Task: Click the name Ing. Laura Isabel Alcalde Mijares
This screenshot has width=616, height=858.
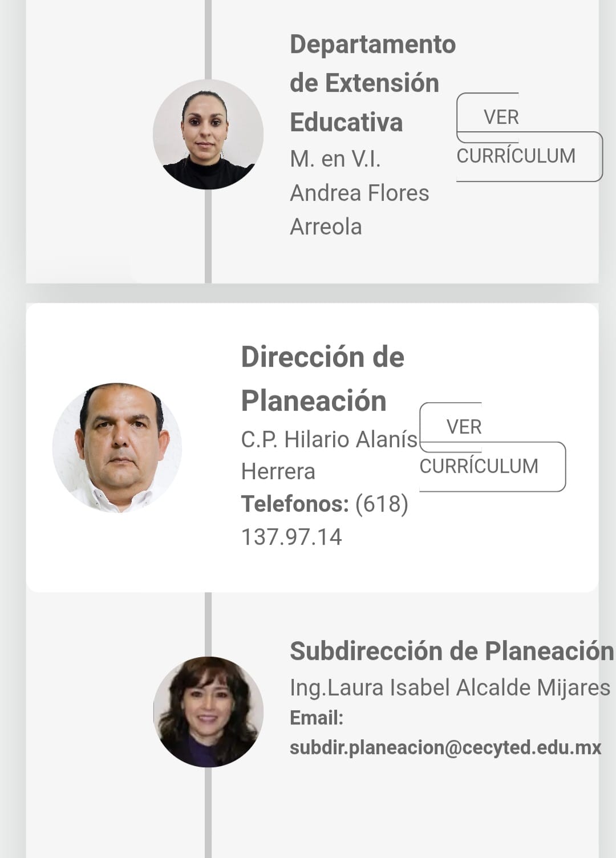Action: click(450, 687)
